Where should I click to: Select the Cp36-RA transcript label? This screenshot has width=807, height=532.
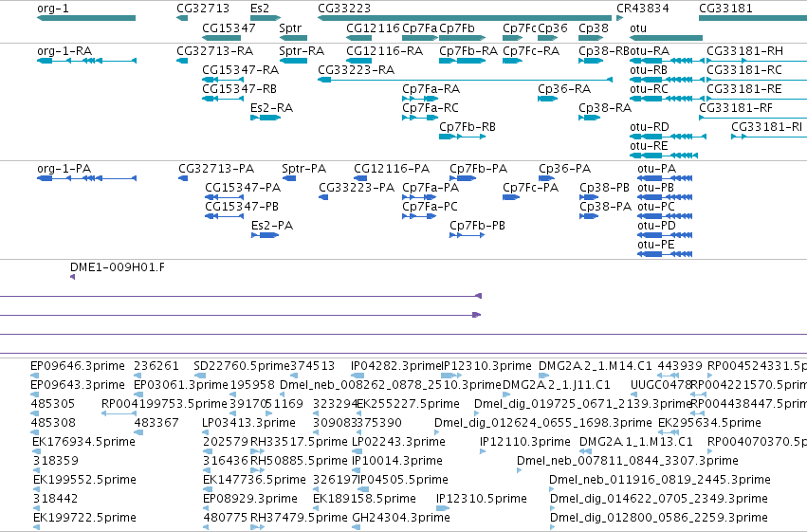pos(564,89)
